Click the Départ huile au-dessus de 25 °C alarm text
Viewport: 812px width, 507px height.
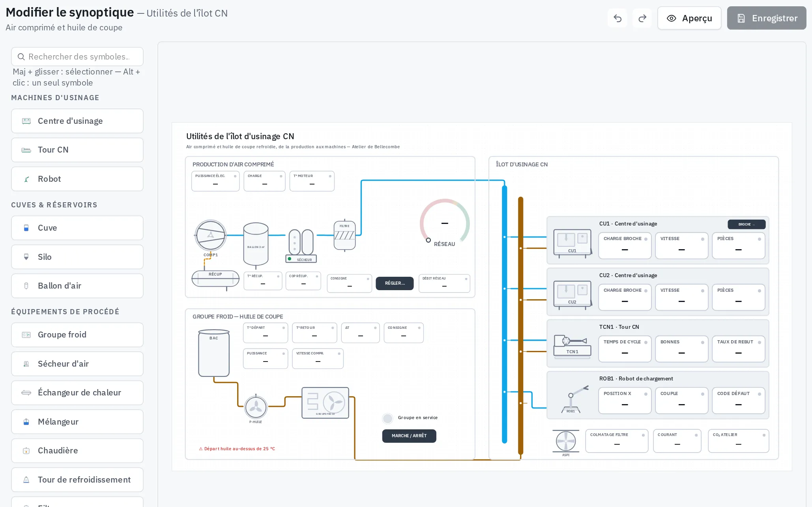(x=237, y=449)
